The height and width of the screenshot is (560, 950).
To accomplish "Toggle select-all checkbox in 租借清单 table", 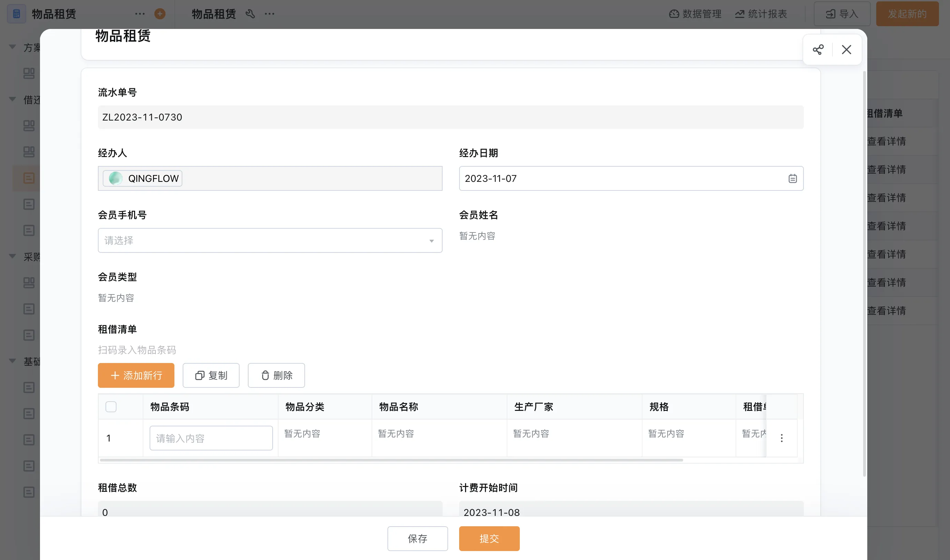I will pos(111,407).
